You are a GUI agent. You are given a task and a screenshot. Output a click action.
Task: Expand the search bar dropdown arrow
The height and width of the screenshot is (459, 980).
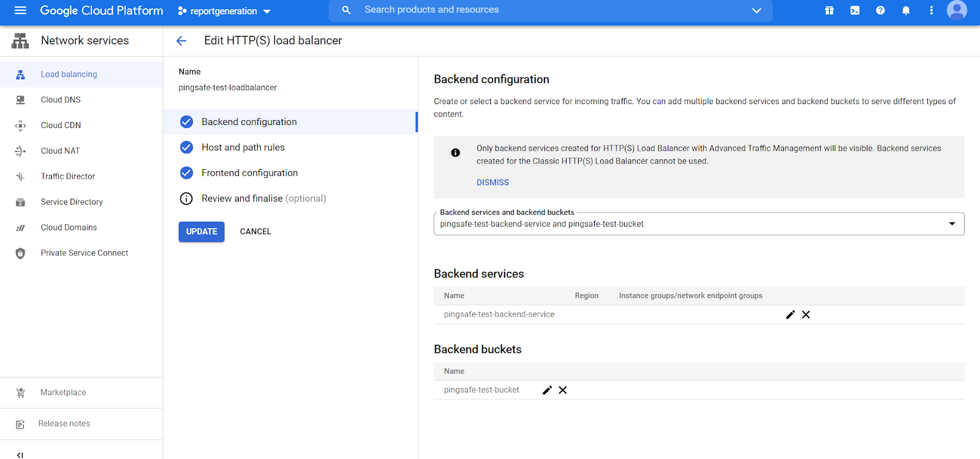click(x=756, y=10)
